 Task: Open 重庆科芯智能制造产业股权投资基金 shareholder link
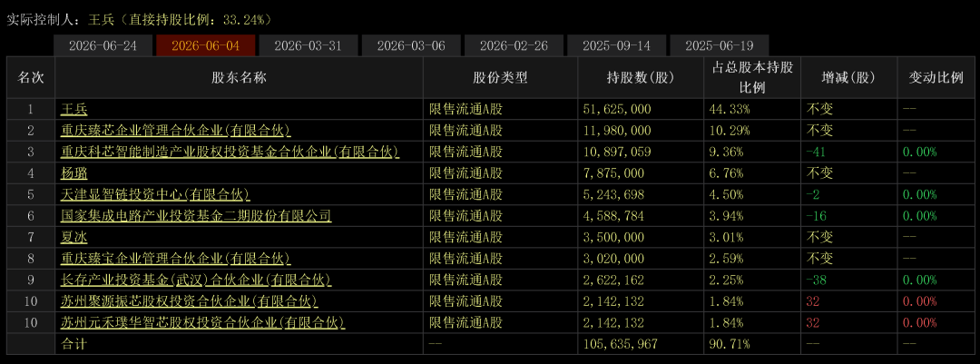pyautogui.click(x=230, y=152)
